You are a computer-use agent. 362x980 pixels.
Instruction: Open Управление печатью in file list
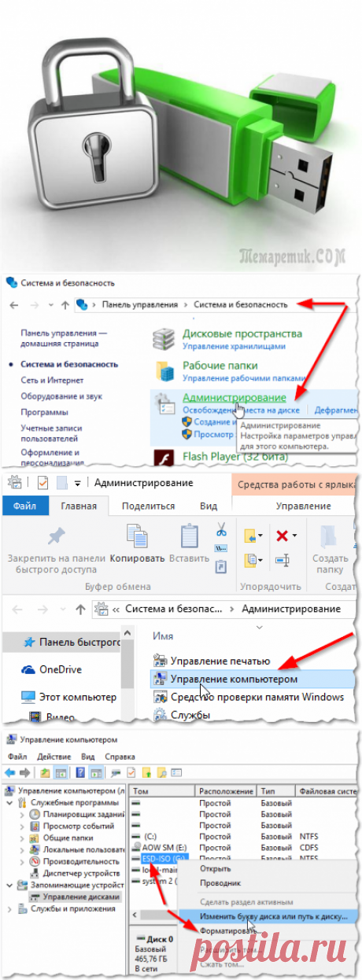tap(212, 661)
